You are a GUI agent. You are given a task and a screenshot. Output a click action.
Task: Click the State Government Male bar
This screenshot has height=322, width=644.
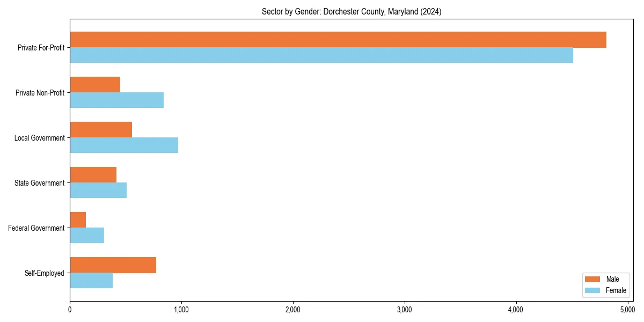(94, 174)
